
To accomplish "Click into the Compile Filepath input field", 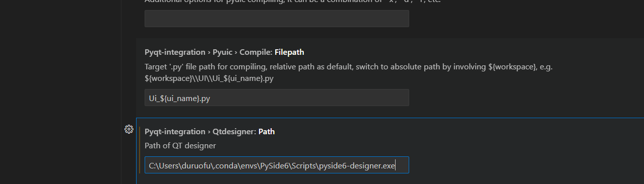I will [x=277, y=98].
